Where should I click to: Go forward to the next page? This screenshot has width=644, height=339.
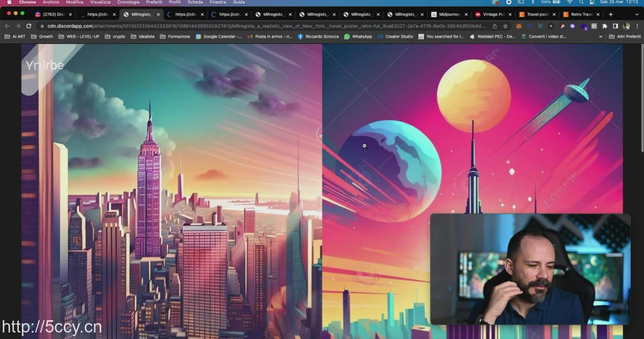point(18,26)
